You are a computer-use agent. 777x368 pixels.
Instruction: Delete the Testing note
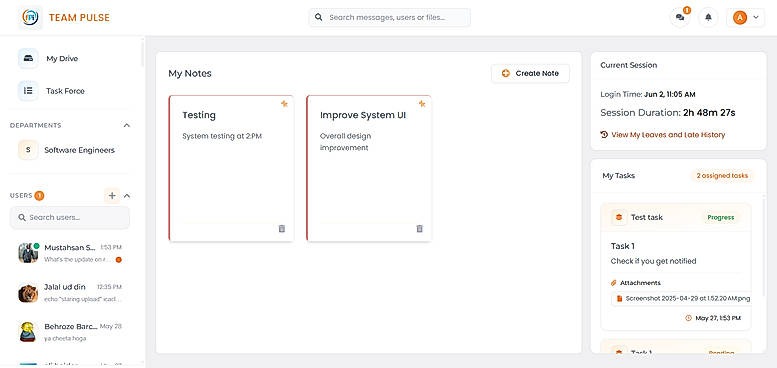(282, 228)
